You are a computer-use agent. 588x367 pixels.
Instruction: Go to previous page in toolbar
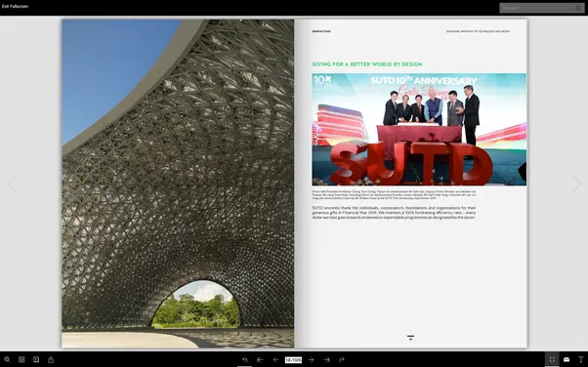[x=275, y=359]
